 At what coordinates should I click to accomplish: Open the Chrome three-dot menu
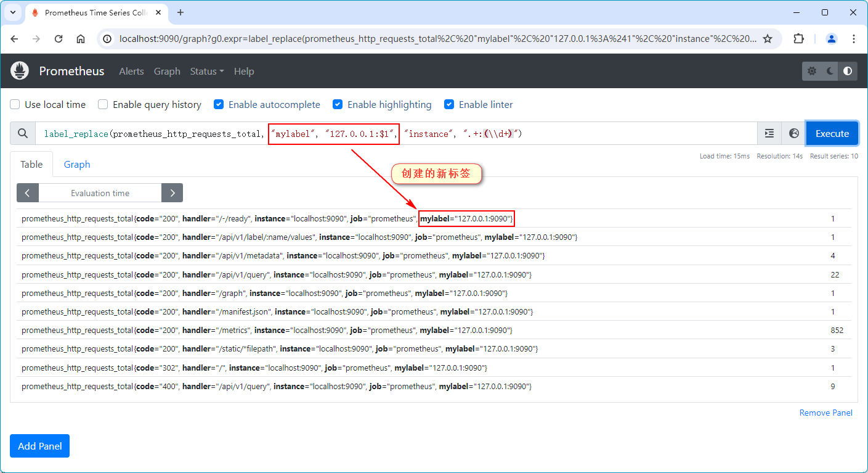854,38
